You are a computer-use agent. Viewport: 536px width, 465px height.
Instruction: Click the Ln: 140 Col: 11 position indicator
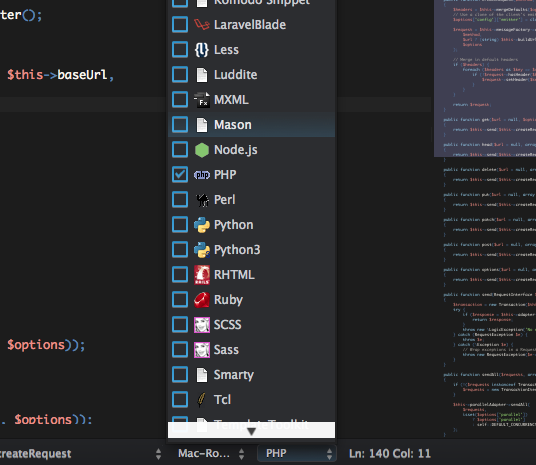coord(390,453)
